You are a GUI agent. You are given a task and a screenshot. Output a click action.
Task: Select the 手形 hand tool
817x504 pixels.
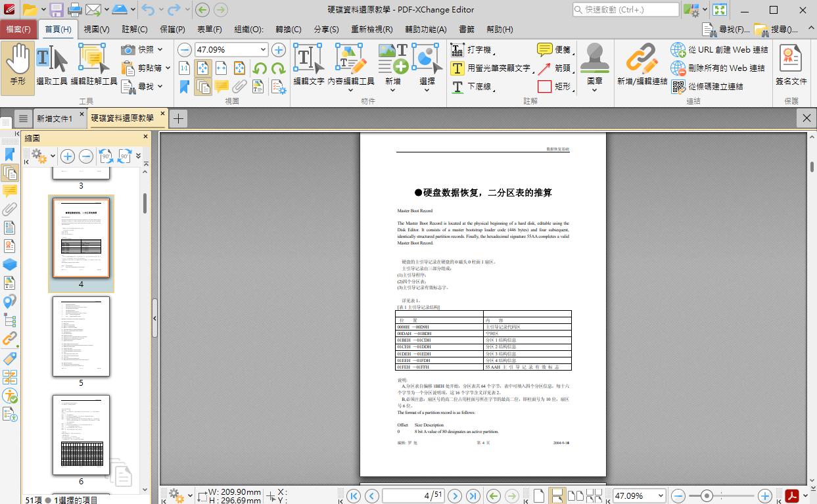pyautogui.click(x=18, y=65)
